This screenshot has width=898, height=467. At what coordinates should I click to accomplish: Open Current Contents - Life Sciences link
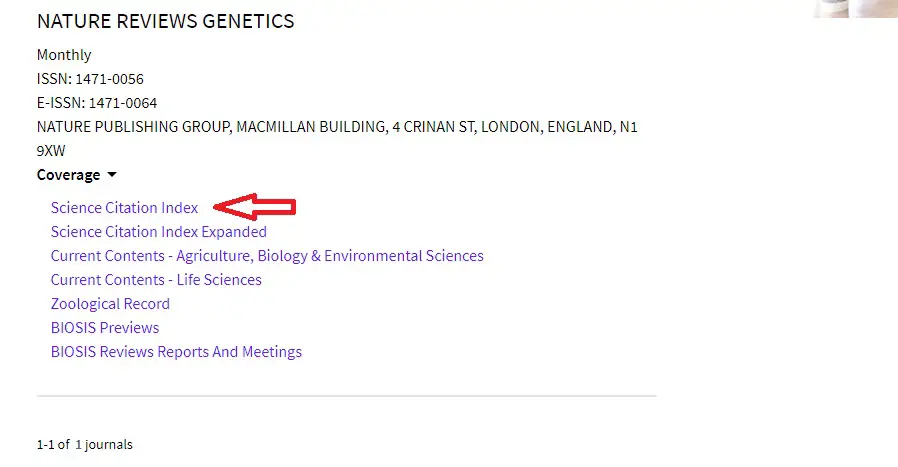click(x=156, y=280)
